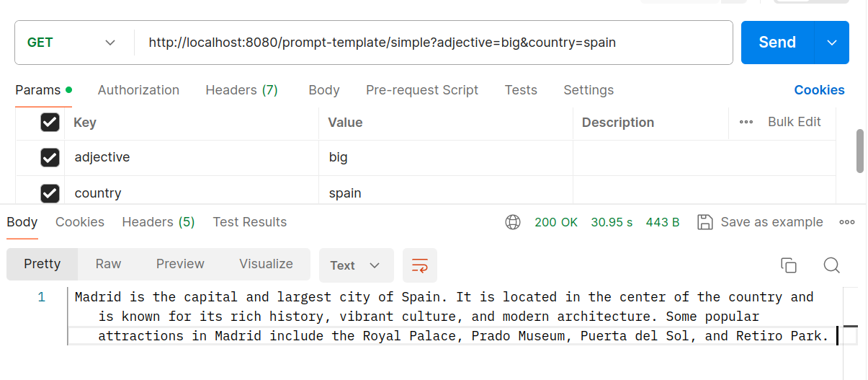868x380 pixels.
Task: Switch to the Authorization tab
Action: 138,90
